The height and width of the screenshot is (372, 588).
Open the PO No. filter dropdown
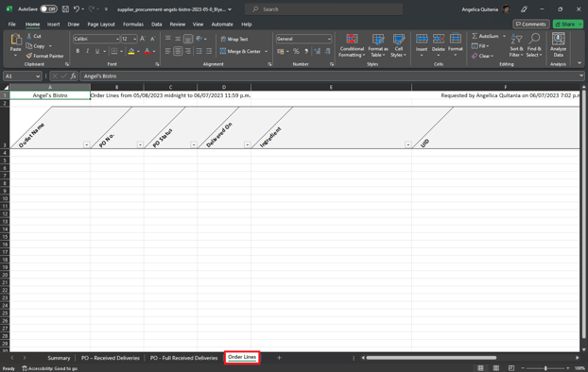pyautogui.click(x=140, y=144)
